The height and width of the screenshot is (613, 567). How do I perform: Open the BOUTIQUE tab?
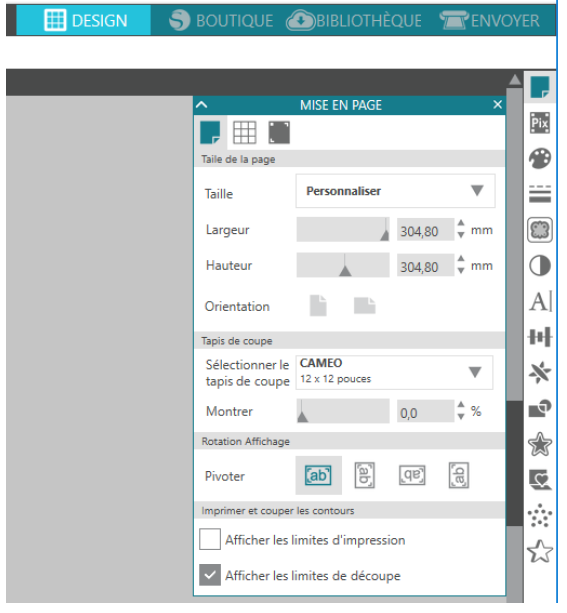click(x=221, y=20)
